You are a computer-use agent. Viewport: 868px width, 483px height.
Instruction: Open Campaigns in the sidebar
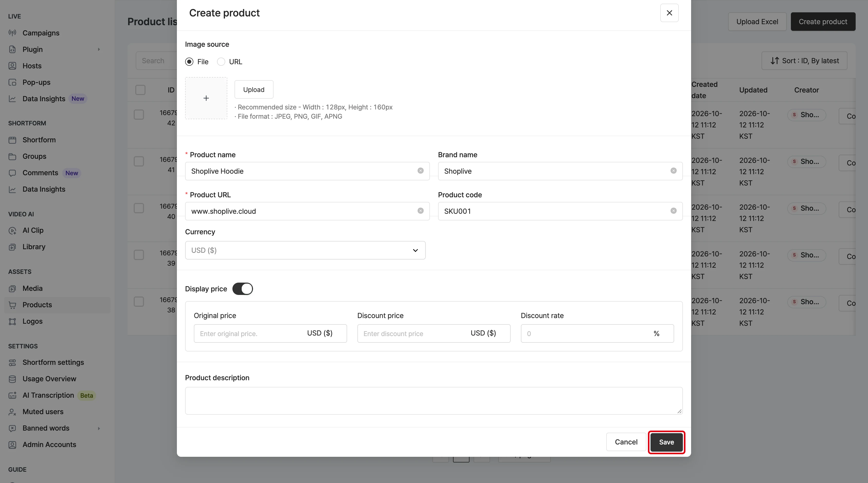click(x=41, y=33)
